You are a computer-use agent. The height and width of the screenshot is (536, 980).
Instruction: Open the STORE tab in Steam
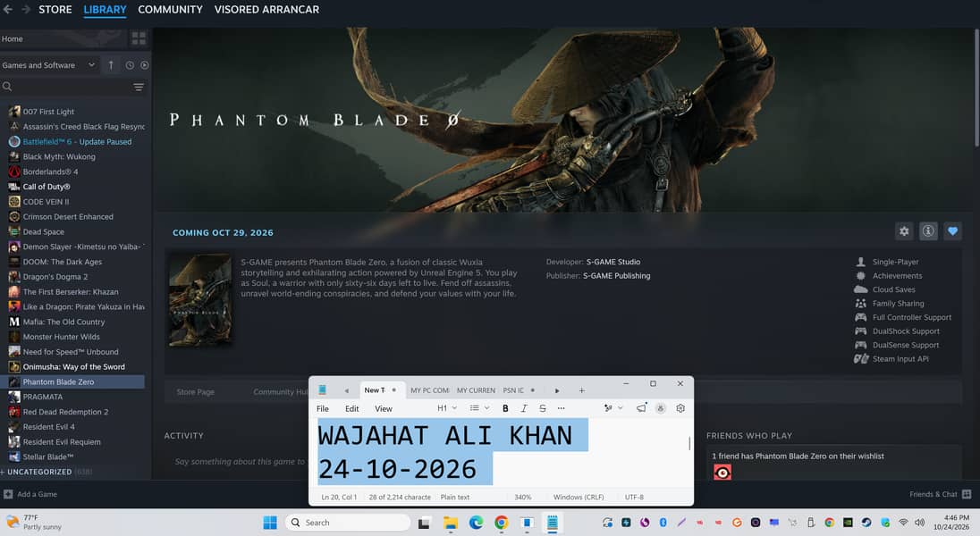coord(55,9)
